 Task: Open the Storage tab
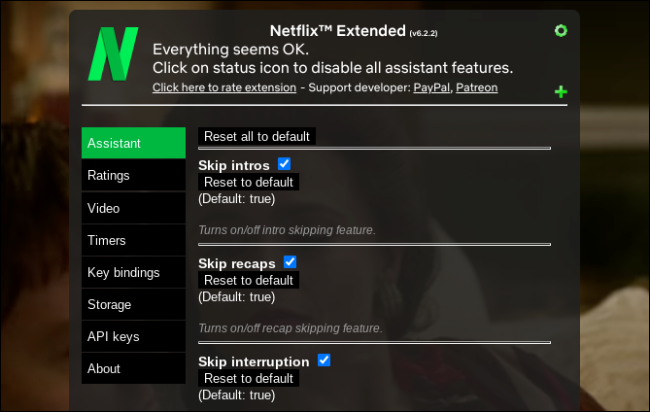[133, 304]
